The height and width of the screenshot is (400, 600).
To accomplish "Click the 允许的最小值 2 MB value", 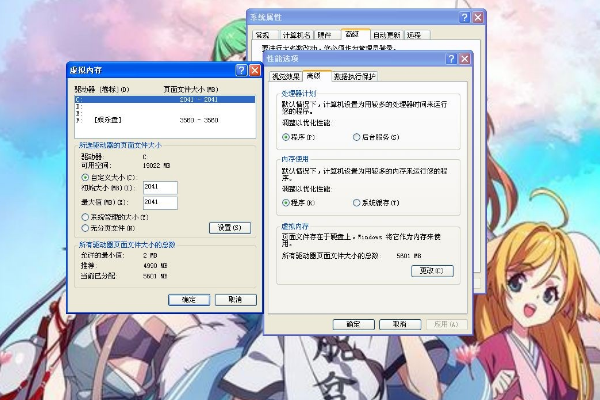I will pyautogui.click(x=150, y=255).
